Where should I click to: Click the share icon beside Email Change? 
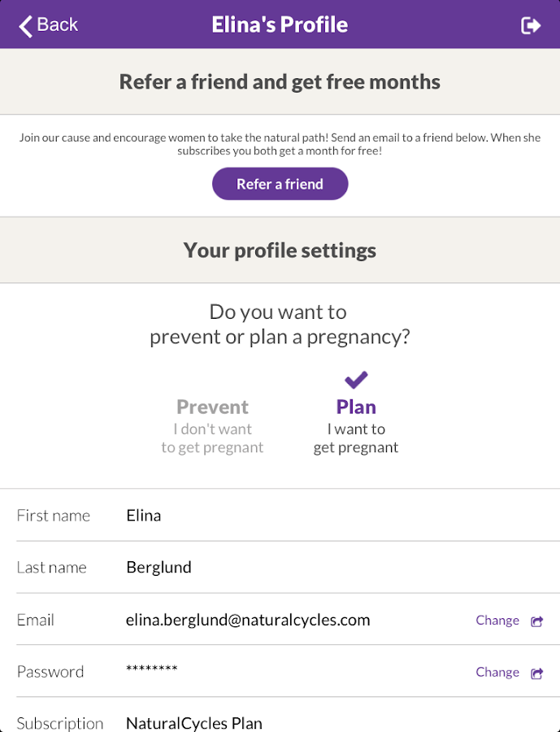point(537,621)
